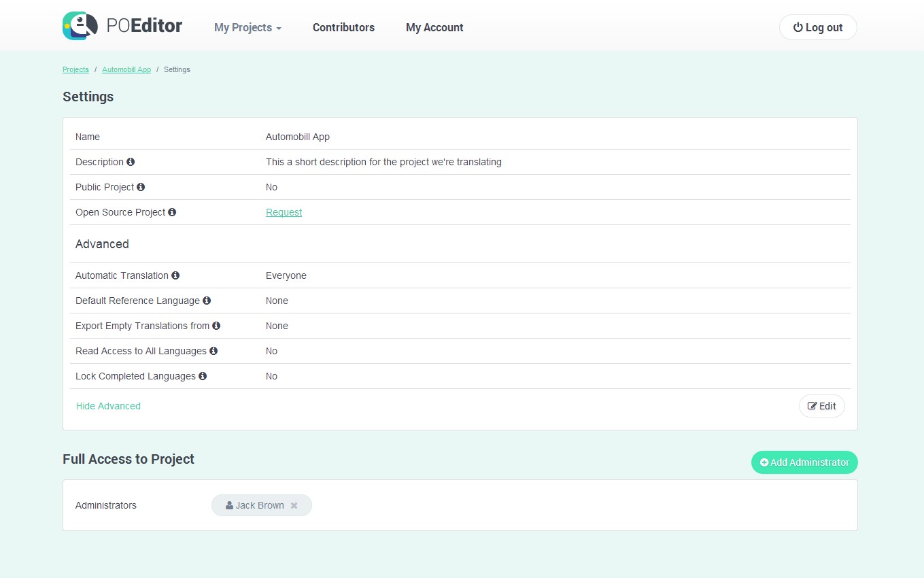Click the POEditor logo icon

click(x=80, y=26)
